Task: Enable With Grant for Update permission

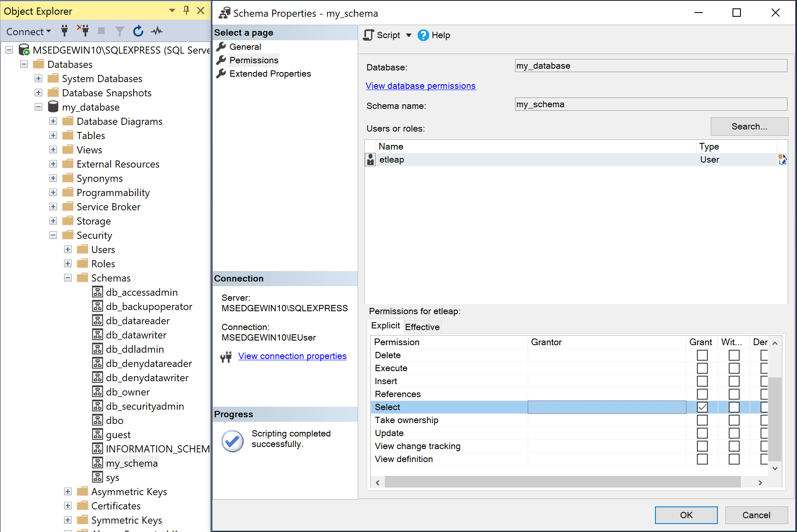Action: (734, 433)
